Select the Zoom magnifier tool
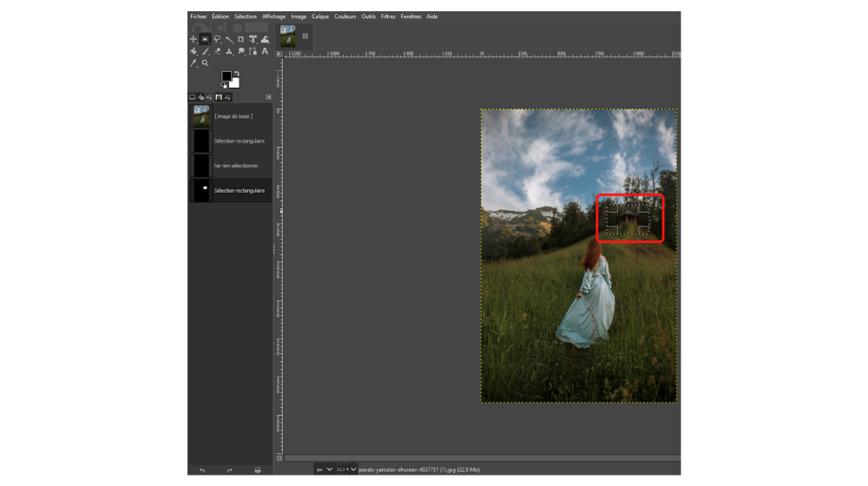The width and height of the screenshot is (868, 486). (206, 63)
